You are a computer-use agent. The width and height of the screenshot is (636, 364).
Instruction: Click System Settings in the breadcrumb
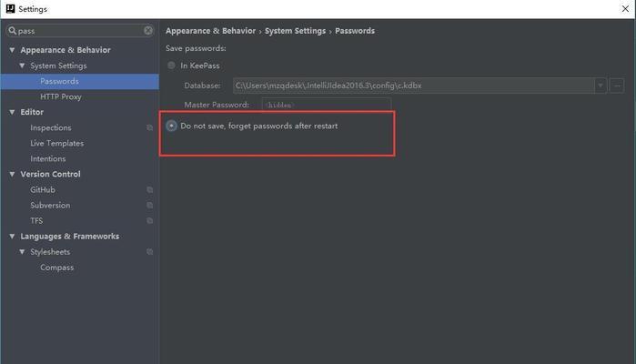295,31
